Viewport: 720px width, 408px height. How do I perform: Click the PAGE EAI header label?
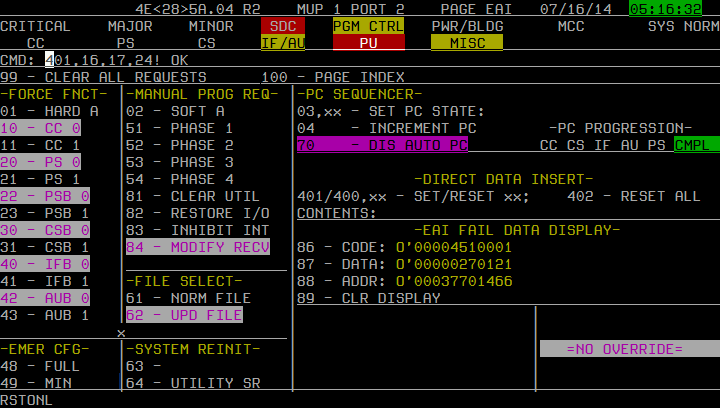pos(476,9)
